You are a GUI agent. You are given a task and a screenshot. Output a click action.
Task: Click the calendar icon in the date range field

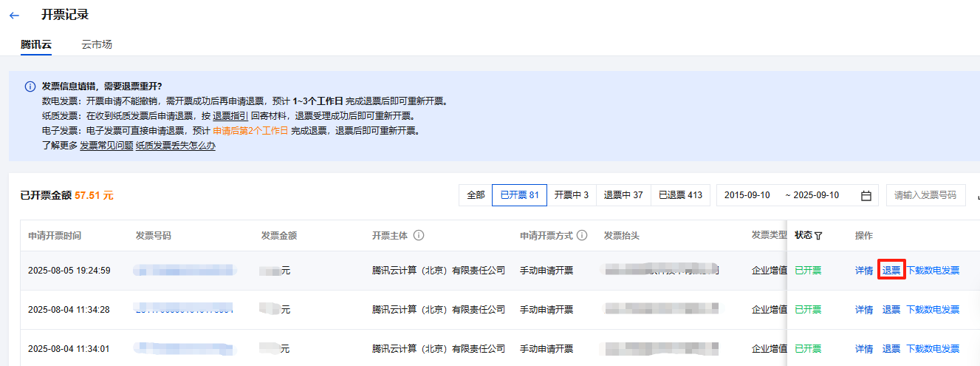pos(866,195)
